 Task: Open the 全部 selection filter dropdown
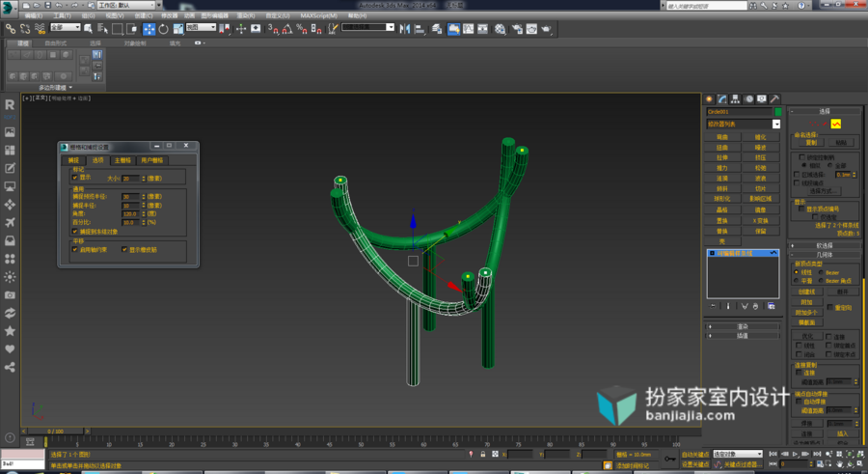pos(66,27)
